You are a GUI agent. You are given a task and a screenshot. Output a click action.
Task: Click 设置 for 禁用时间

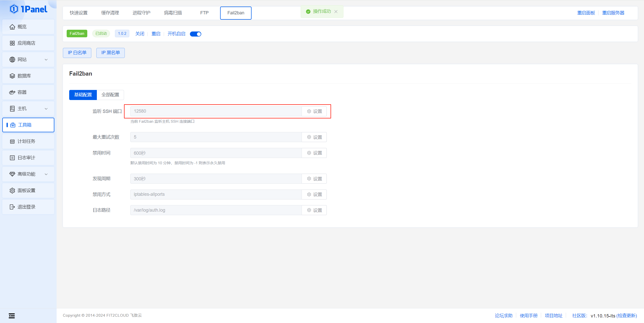tap(314, 153)
